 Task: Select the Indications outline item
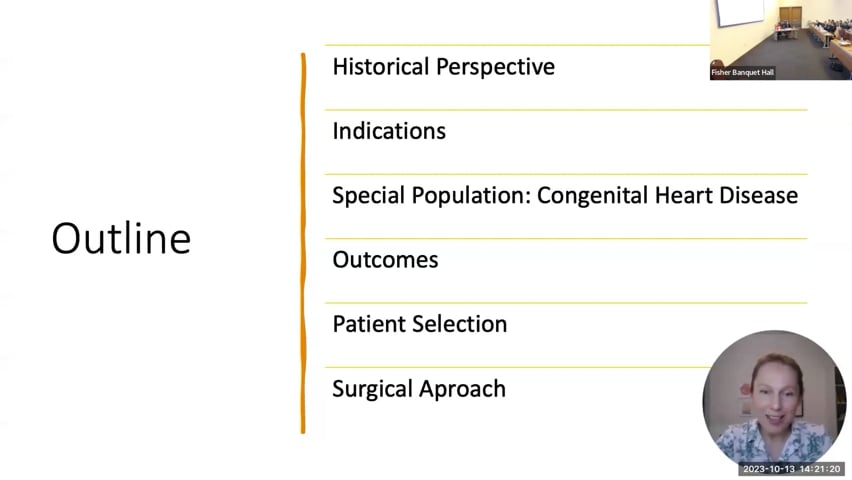[389, 131]
